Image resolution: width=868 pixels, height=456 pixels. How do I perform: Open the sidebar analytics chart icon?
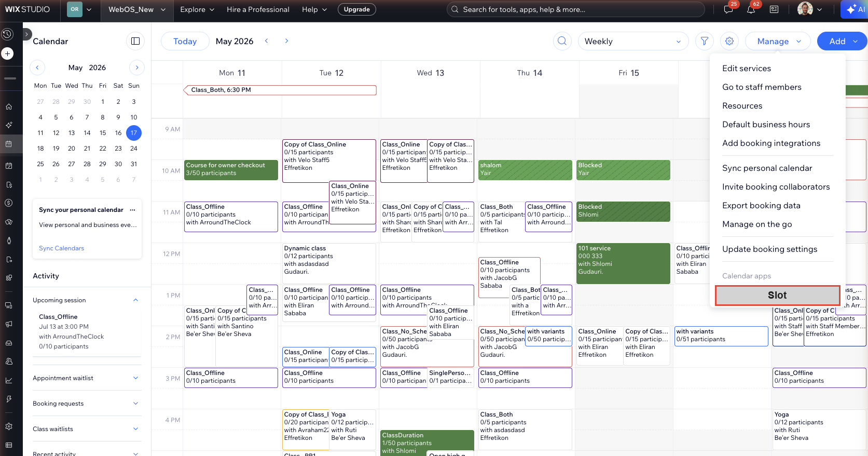[9, 380]
